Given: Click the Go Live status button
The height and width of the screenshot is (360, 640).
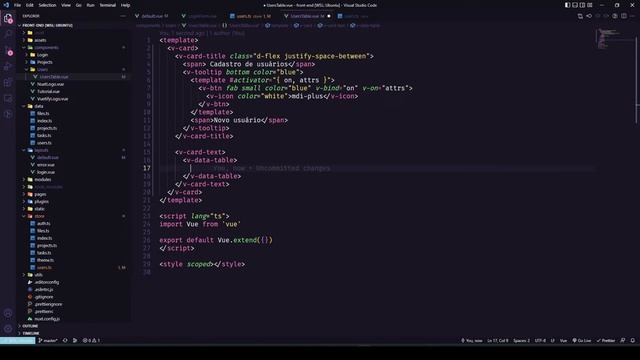Looking at the screenshot, I should (582, 340).
